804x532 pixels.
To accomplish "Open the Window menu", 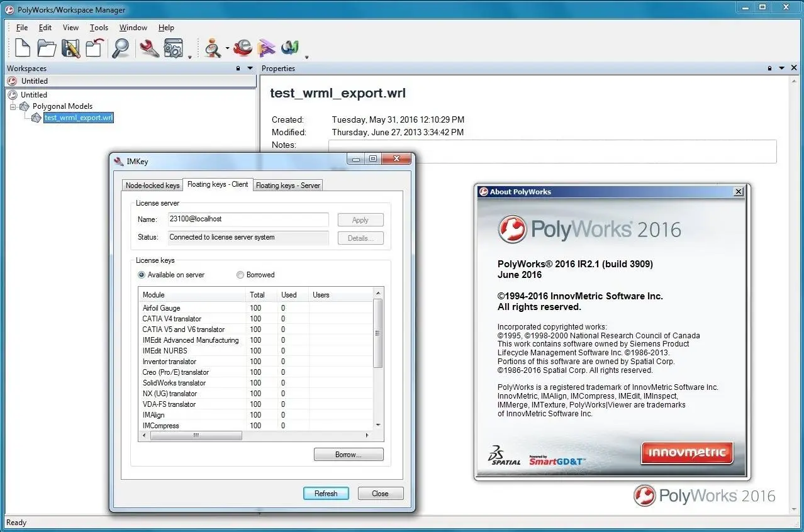I will 133,28.
